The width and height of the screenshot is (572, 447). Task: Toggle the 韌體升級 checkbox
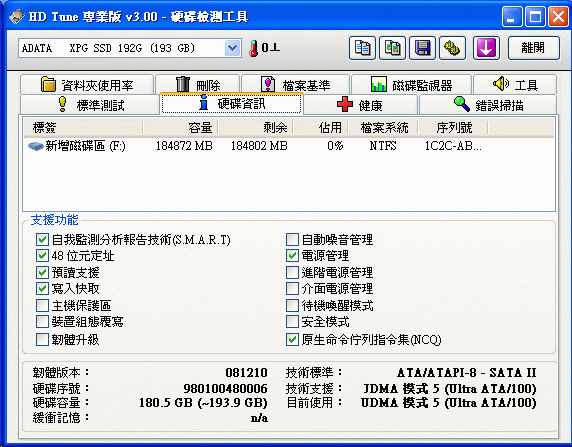pos(42,339)
